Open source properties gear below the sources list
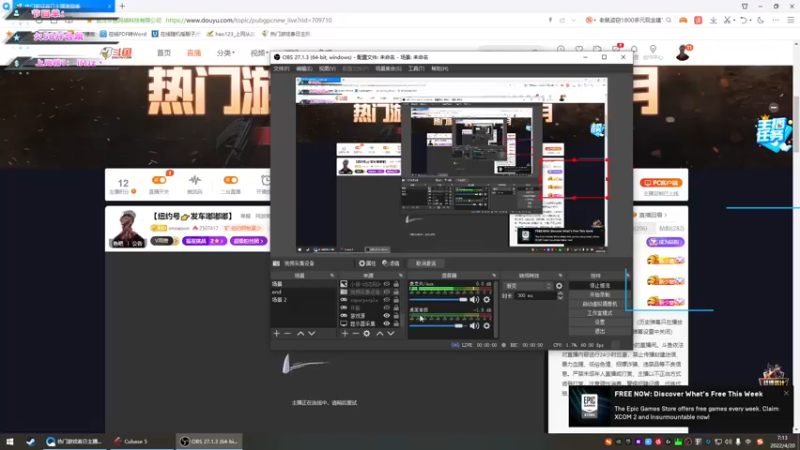The width and height of the screenshot is (800, 450). click(366, 333)
